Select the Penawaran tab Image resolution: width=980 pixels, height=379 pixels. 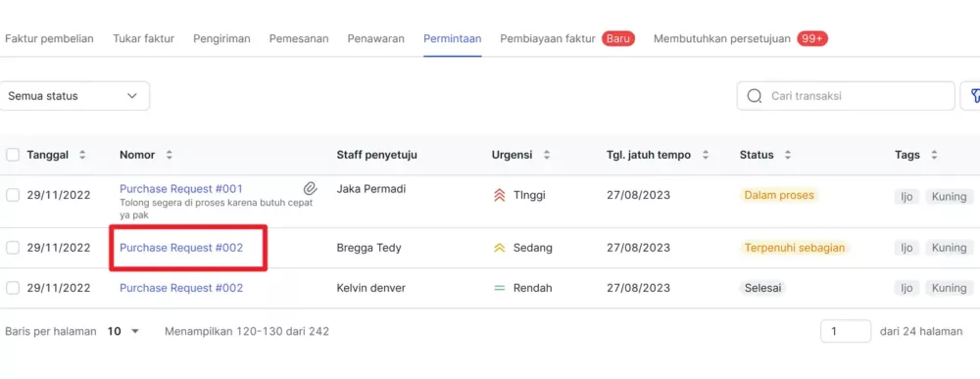click(x=375, y=39)
